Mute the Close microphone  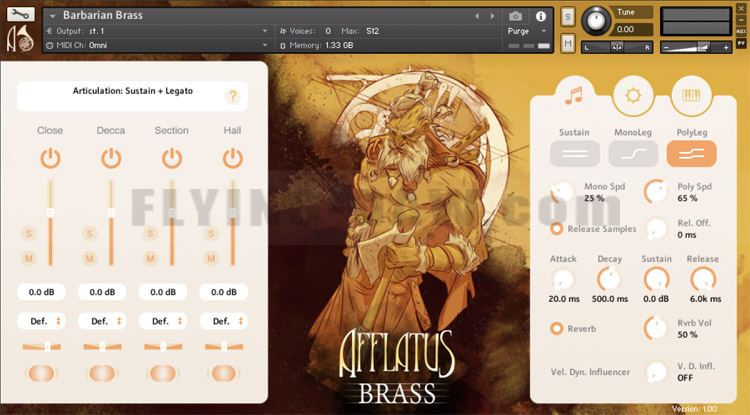29,259
